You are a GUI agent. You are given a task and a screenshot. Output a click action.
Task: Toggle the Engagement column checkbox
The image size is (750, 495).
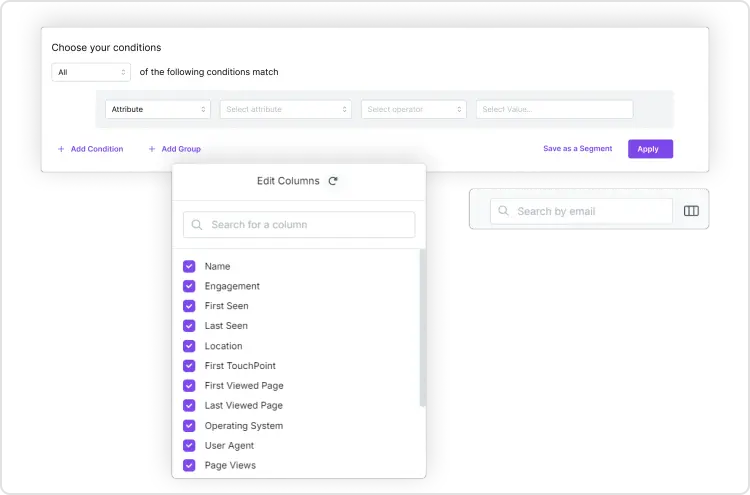(189, 286)
